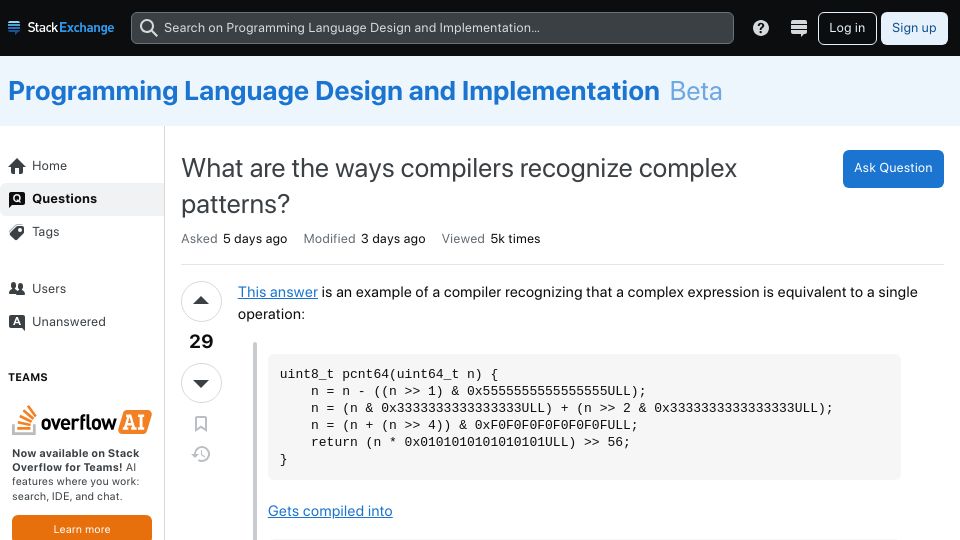Open Users in the sidebar
Screen dimensions: 960x540
point(82,289)
